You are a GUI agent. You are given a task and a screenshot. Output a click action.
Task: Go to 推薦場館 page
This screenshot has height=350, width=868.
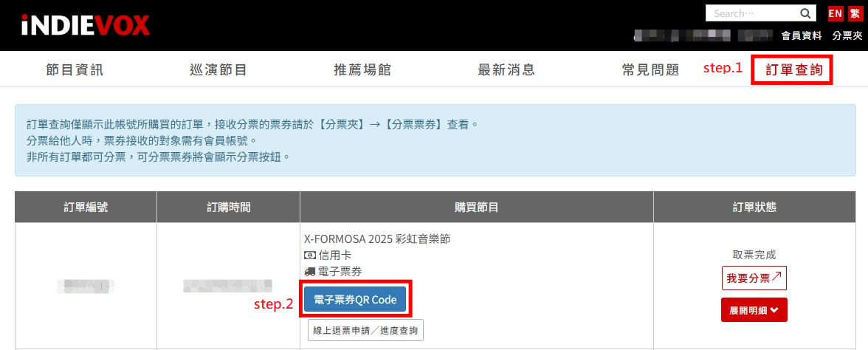click(x=362, y=69)
